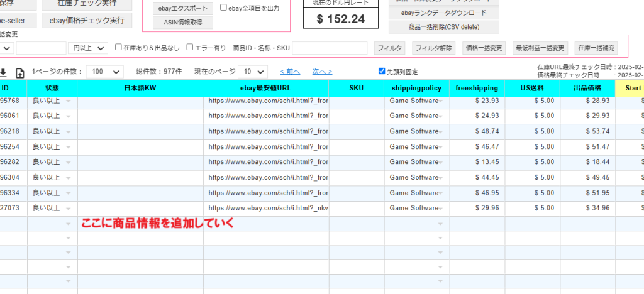Click the SKU cell in the $ 18.44 row
Screen dimensions: 644x294
357,162
